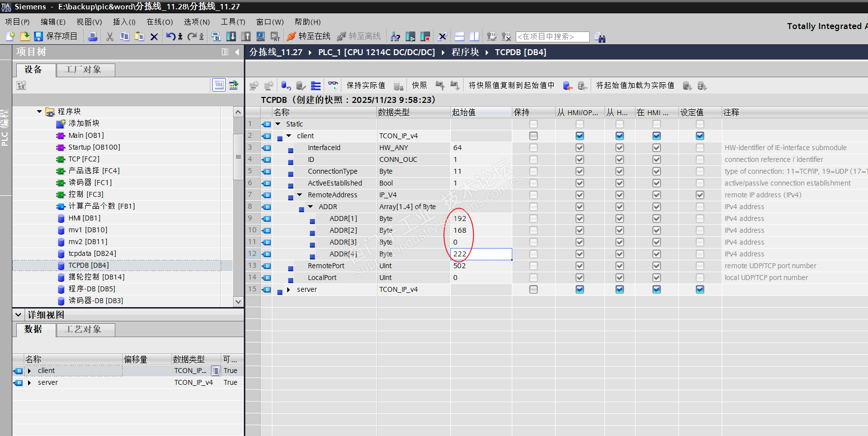The width and height of the screenshot is (868, 436).
Task: Click 将起始值加载为实际值 button
Action: tap(635, 86)
